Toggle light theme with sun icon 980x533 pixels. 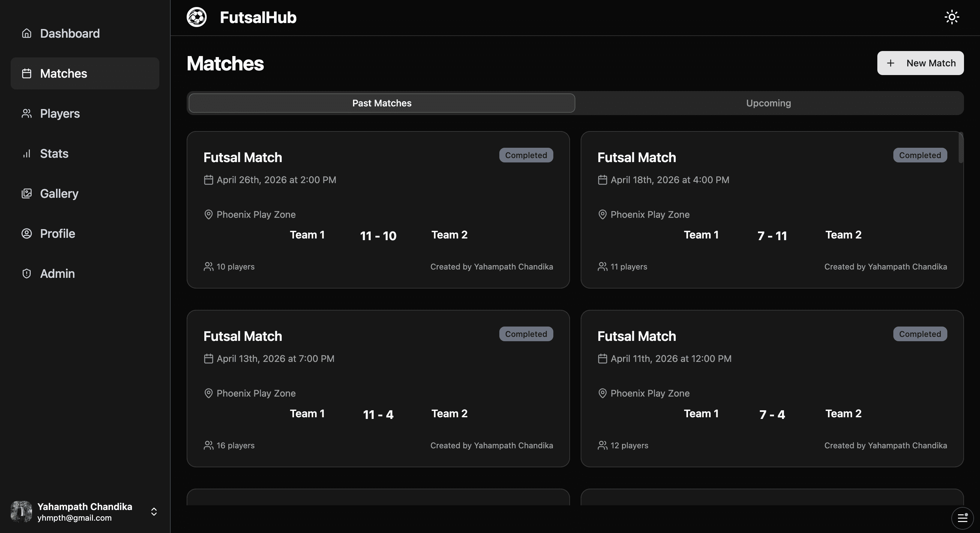point(952,17)
